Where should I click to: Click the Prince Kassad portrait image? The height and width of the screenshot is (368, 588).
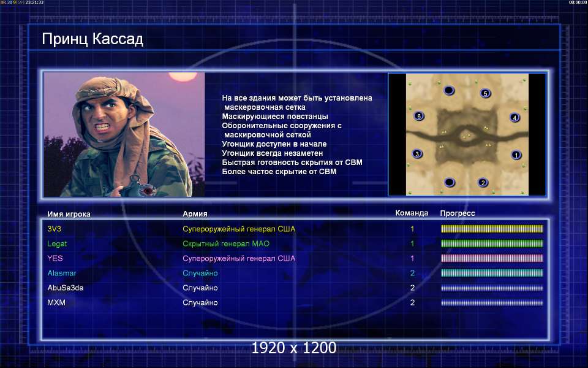(x=124, y=134)
